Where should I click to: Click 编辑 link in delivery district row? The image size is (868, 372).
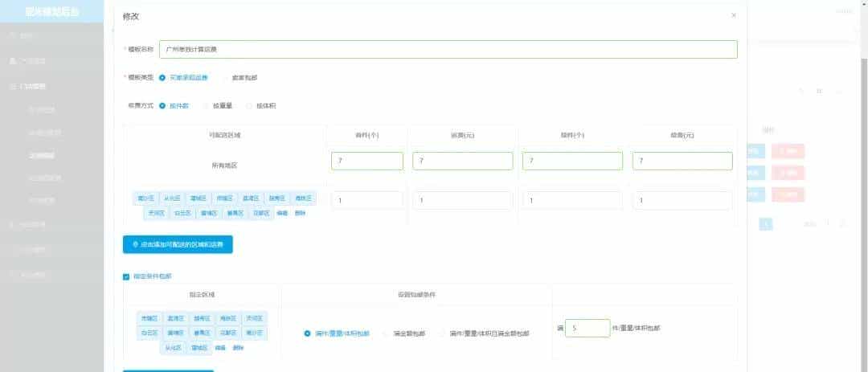click(x=282, y=213)
